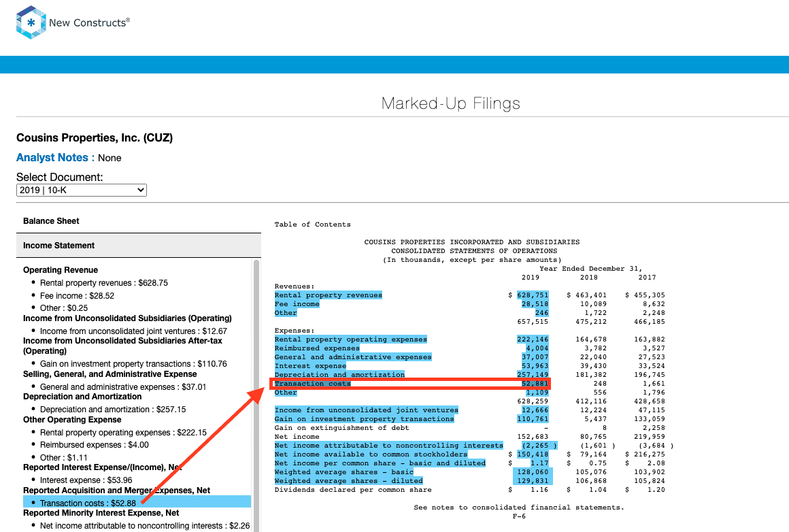Select Fee income : $28.52 item
Screen dimensions: 789x532
click(77, 296)
